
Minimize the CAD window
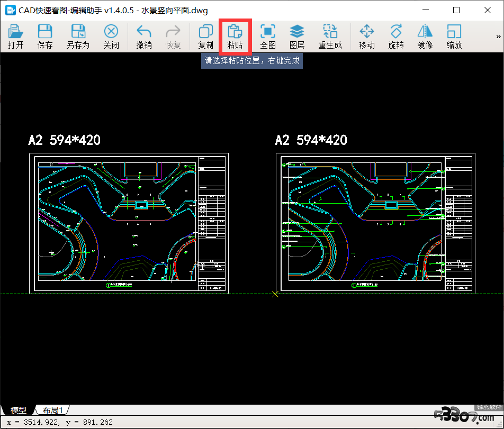point(426,10)
